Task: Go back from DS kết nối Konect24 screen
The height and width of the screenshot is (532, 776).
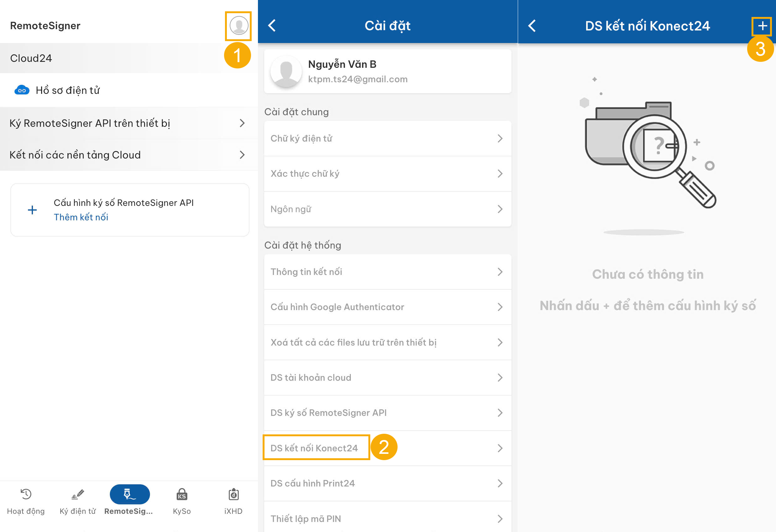Action: click(532, 26)
